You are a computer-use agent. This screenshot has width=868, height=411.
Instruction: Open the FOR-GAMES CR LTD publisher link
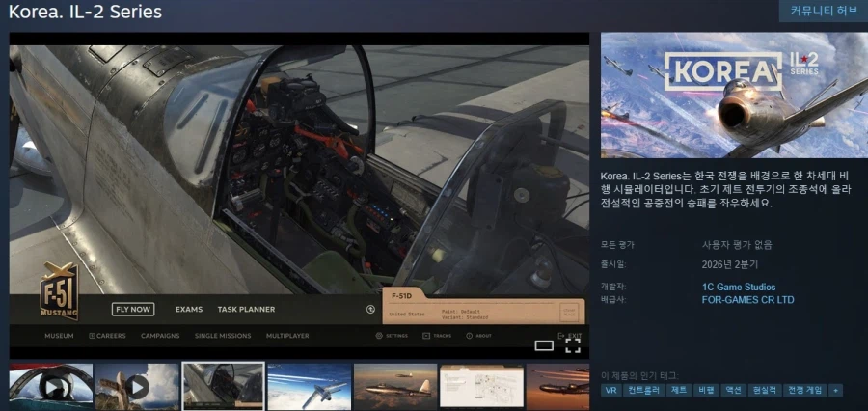(x=747, y=300)
